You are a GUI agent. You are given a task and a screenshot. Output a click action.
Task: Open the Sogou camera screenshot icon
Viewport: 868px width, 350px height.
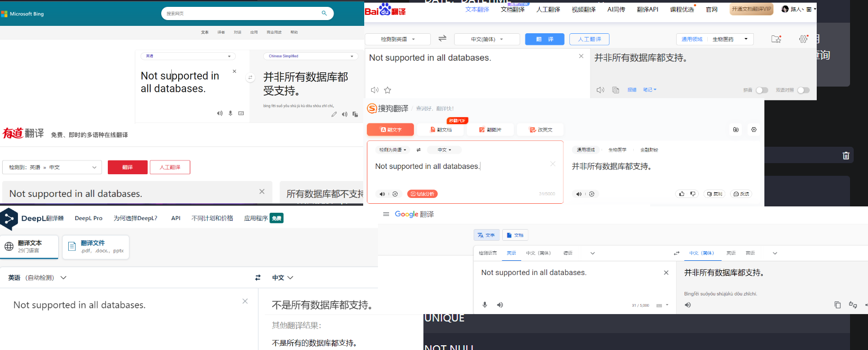(x=736, y=129)
